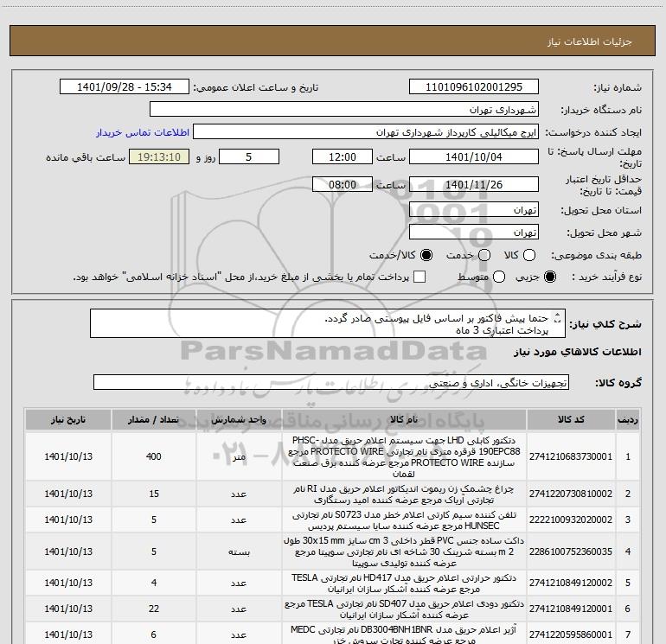Image resolution: width=666 pixels, height=644 pixels.
Task: Click the delivery city field تهران
Action: coord(474,233)
